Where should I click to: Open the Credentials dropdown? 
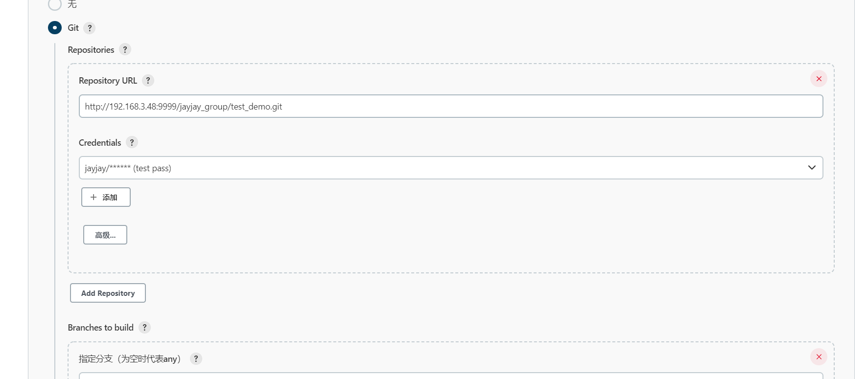click(x=450, y=168)
